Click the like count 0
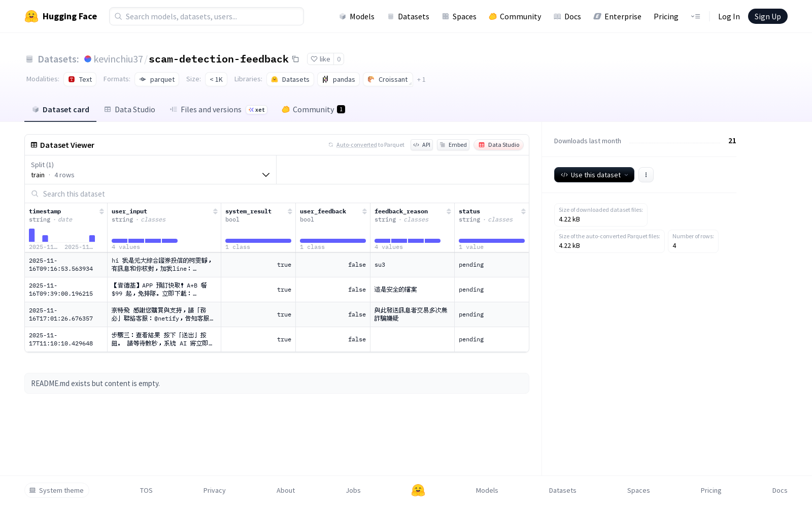Image resolution: width=812 pixels, height=508 pixels. click(x=339, y=59)
